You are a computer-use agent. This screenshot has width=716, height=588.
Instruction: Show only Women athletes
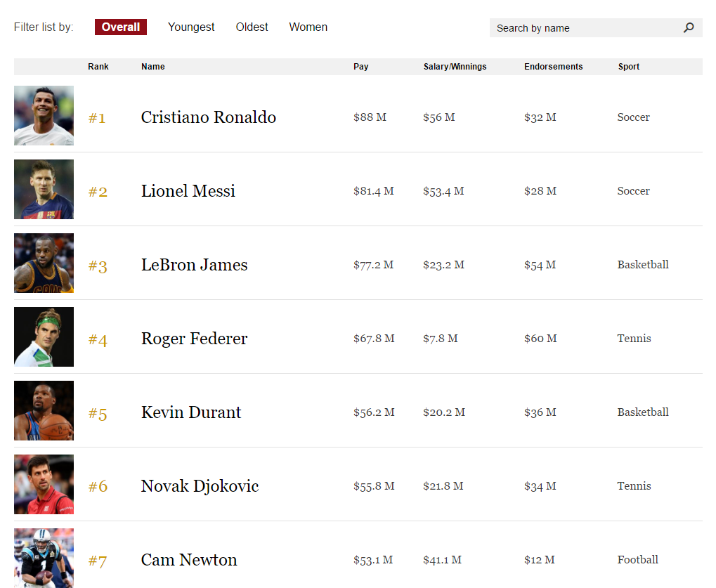[308, 27]
